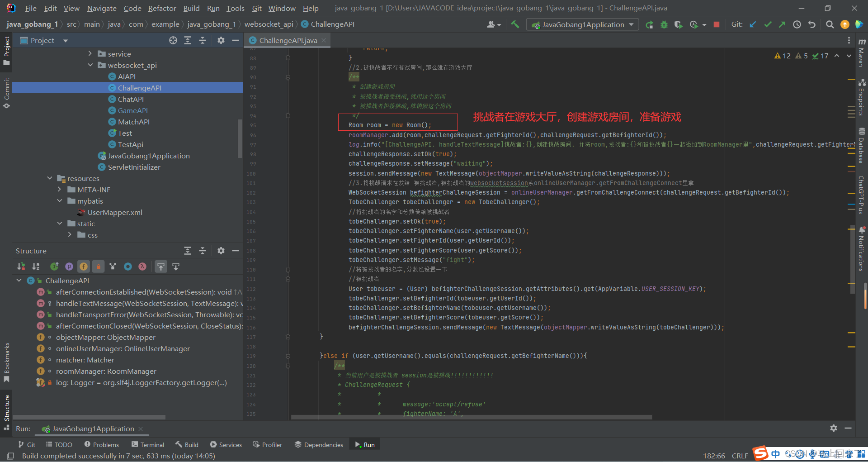Open Project panel gear options
868x462 pixels.
point(221,40)
